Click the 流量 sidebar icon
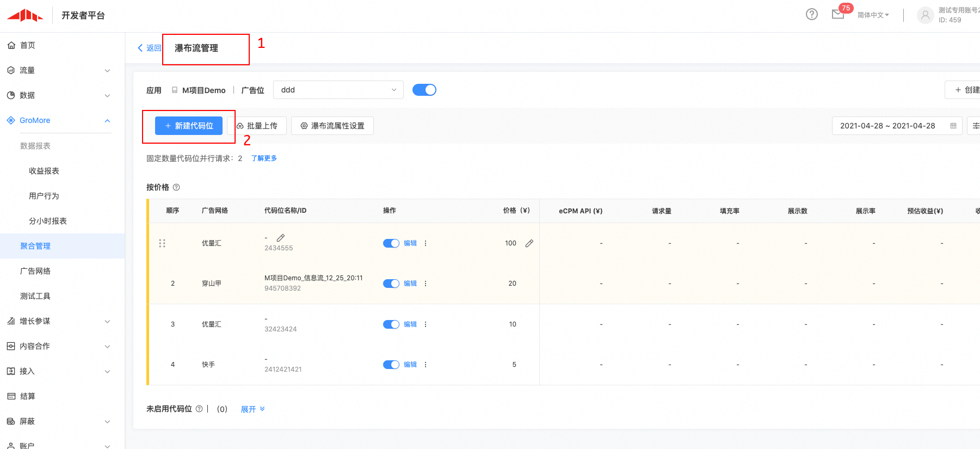Image resolution: width=980 pixels, height=449 pixels. point(11,70)
